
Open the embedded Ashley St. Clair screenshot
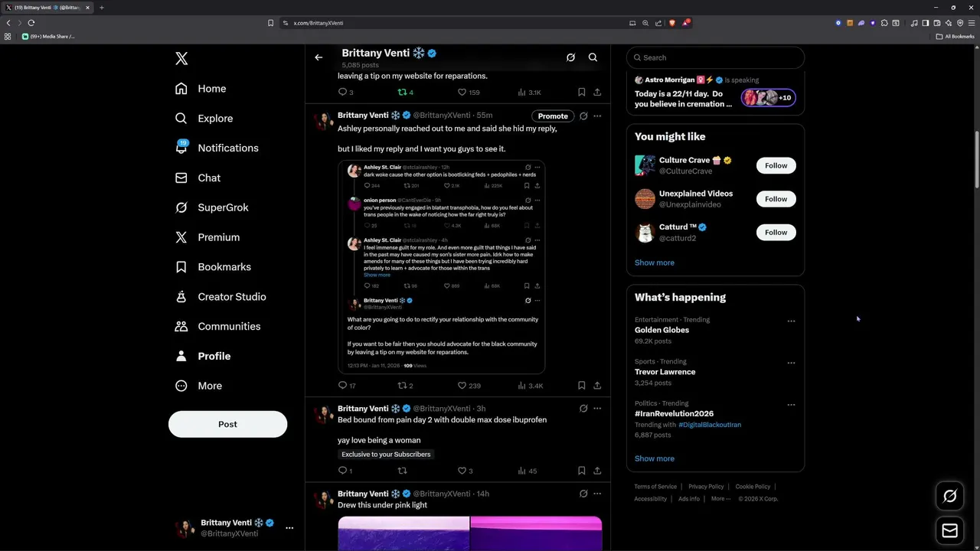[441, 266]
